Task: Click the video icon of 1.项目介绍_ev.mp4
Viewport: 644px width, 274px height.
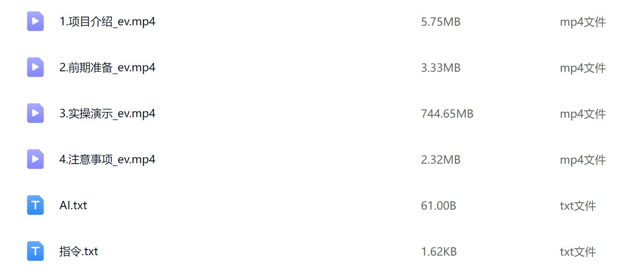Action: coord(35,21)
